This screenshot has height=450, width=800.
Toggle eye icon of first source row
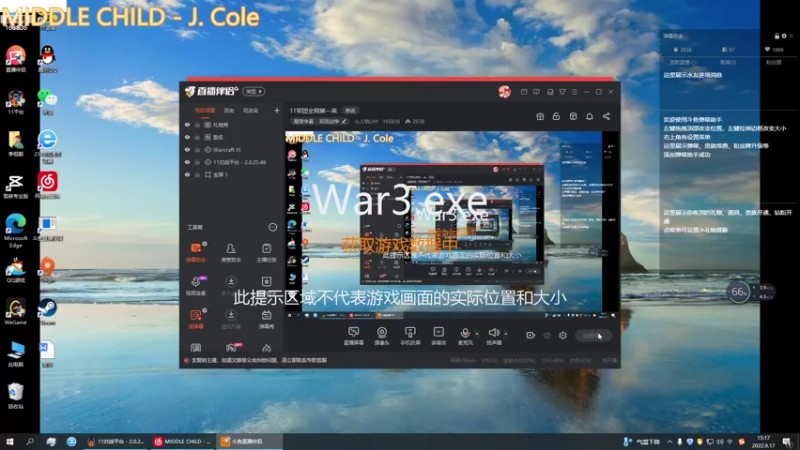click(187, 125)
